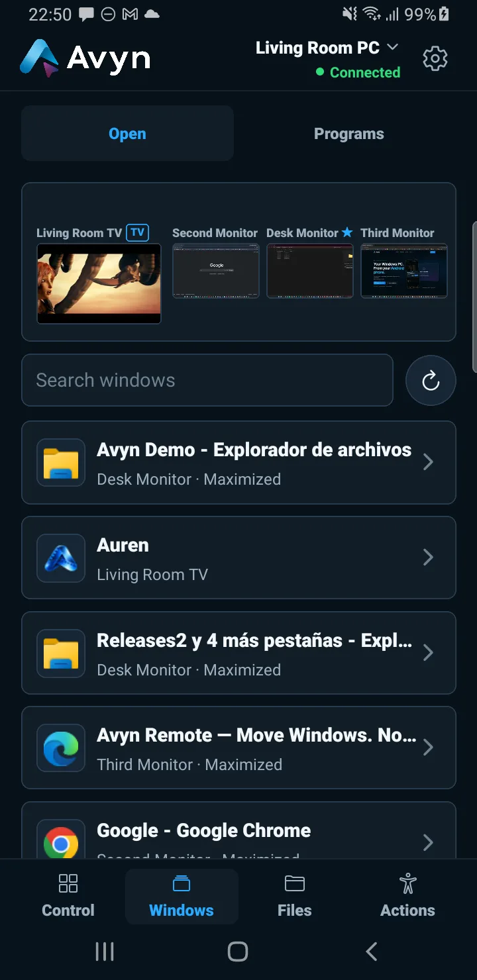Image resolution: width=477 pixels, height=980 pixels.
Task: Expand the Auren window chevron
Action: pos(428,558)
